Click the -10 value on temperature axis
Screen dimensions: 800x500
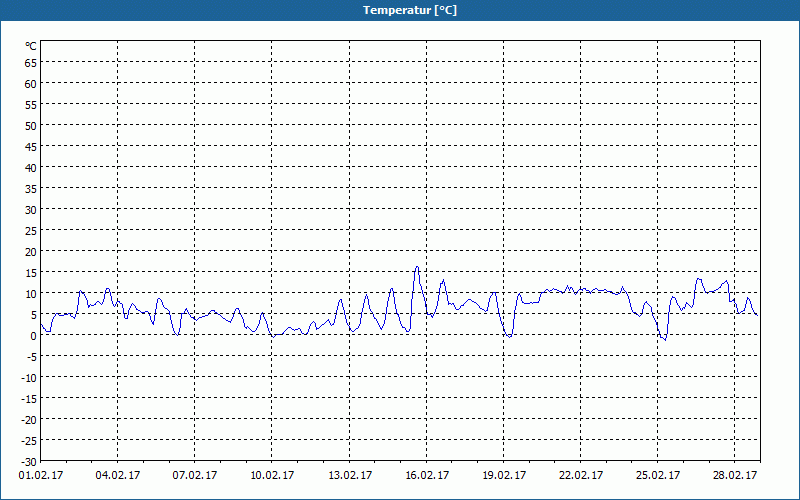click(x=27, y=378)
